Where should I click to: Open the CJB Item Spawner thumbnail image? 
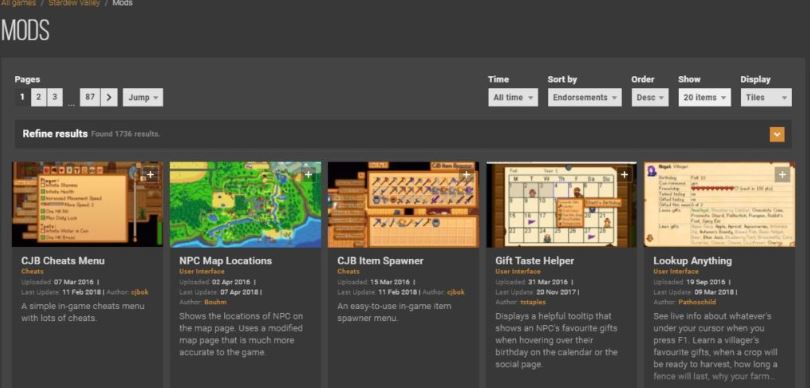pos(403,205)
